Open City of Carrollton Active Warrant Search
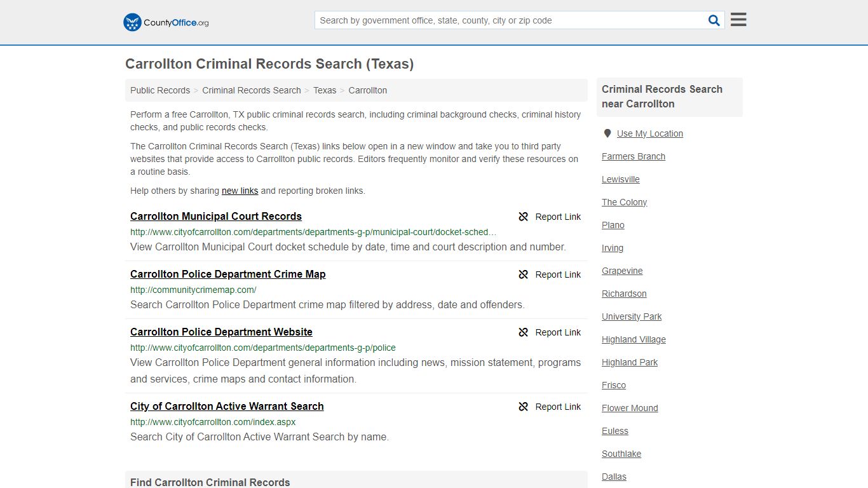868x488 pixels. 227,406
